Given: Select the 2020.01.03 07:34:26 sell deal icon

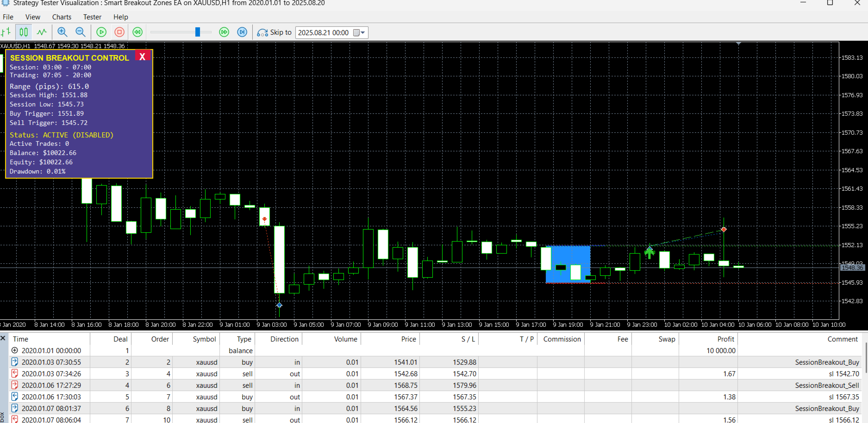Looking at the screenshot, I should [15, 373].
